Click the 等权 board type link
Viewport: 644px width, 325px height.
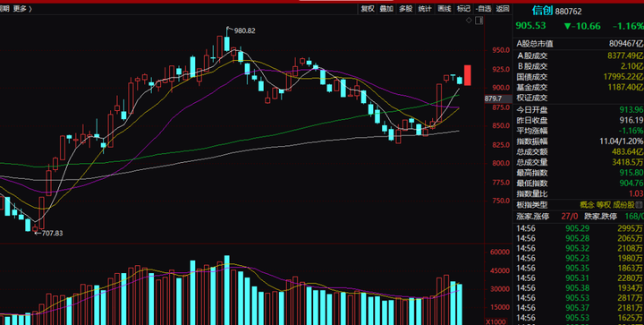(x=604, y=204)
